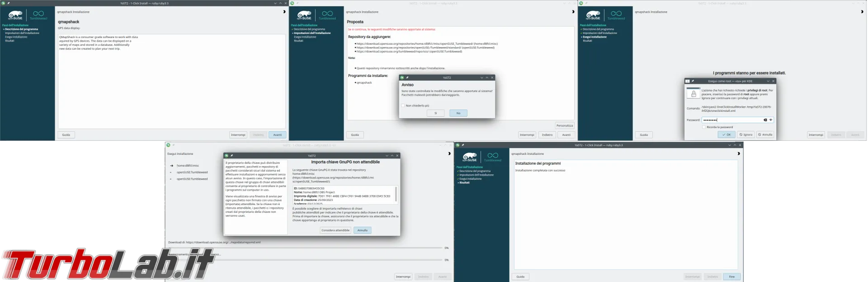The height and width of the screenshot is (282, 868).
Task: Enable the 'Non chiederlo più' checkbox
Action: (x=403, y=105)
